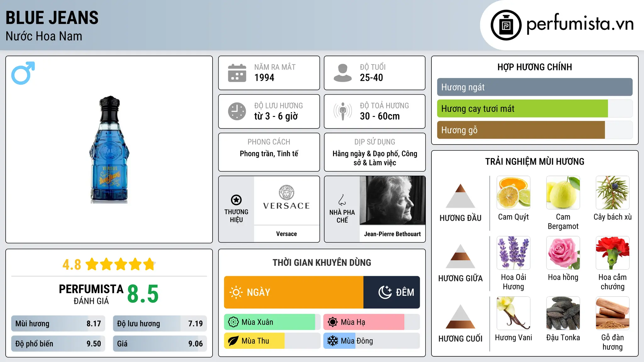The height and width of the screenshot is (362, 644).
Task: Select the Hoa hồng rose image
Action: pyautogui.click(x=563, y=253)
